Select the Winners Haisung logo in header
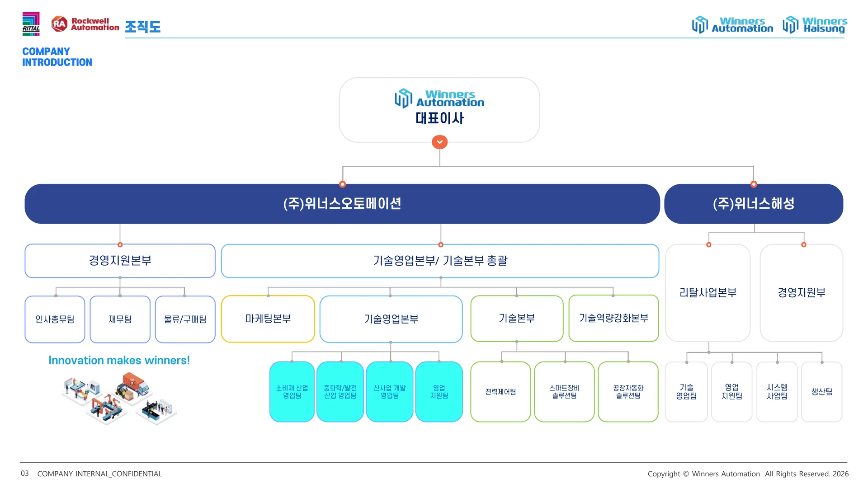The width and height of the screenshot is (868, 488). coord(815,25)
